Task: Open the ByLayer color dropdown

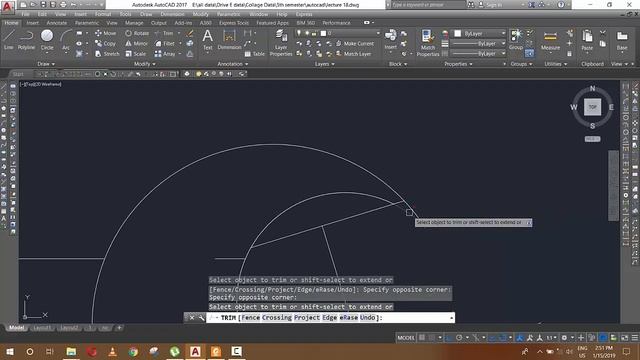Action: [x=503, y=33]
